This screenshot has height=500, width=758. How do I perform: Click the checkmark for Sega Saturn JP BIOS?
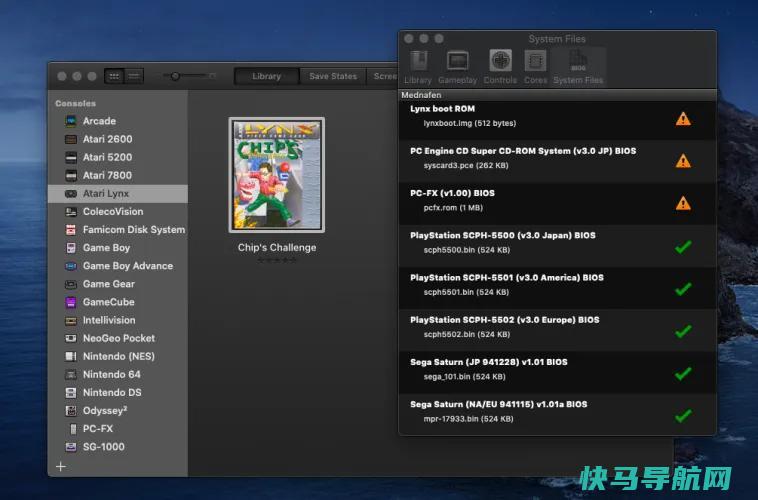click(x=683, y=373)
